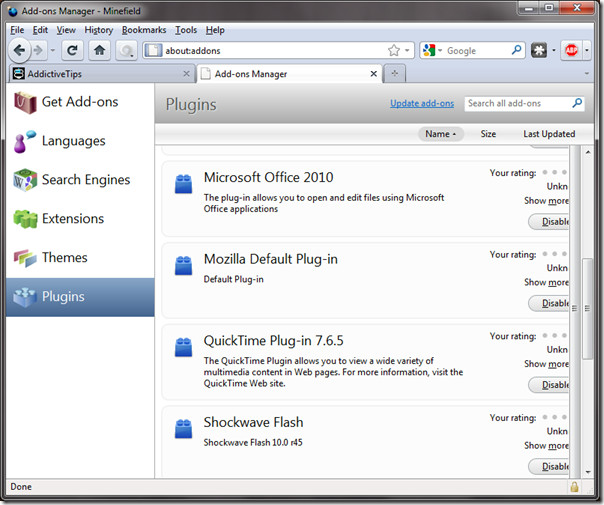This screenshot has width=604, height=505.
Task: Sort plugins by Last Updated
Action: tap(549, 134)
